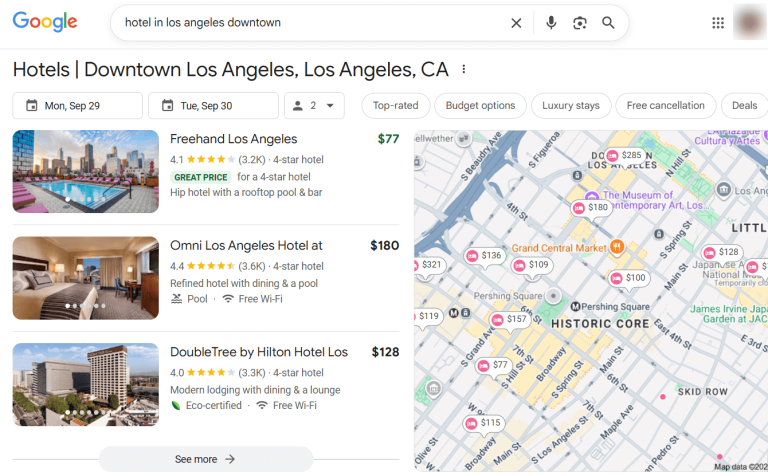The height and width of the screenshot is (476, 768).
Task: Select the $285 hotel map pin
Action: pyautogui.click(x=624, y=155)
